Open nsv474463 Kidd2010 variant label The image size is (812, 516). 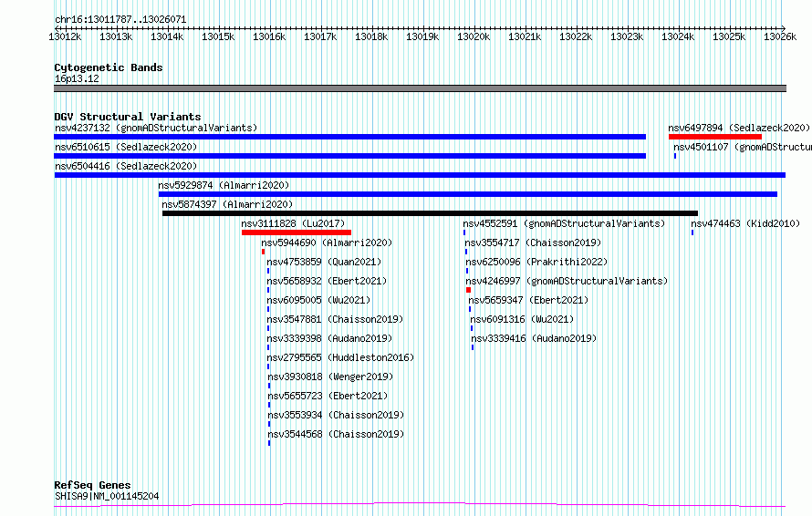(x=745, y=223)
